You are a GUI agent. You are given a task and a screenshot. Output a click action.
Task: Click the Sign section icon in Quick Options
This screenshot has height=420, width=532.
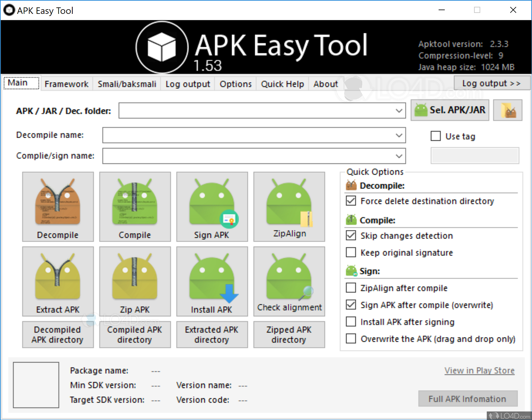pos(351,271)
